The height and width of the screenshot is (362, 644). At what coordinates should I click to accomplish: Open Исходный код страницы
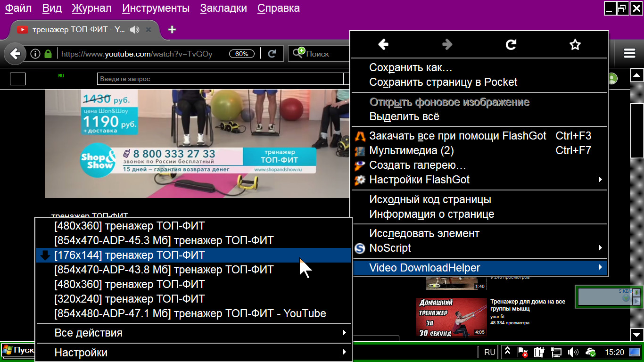coord(479,199)
